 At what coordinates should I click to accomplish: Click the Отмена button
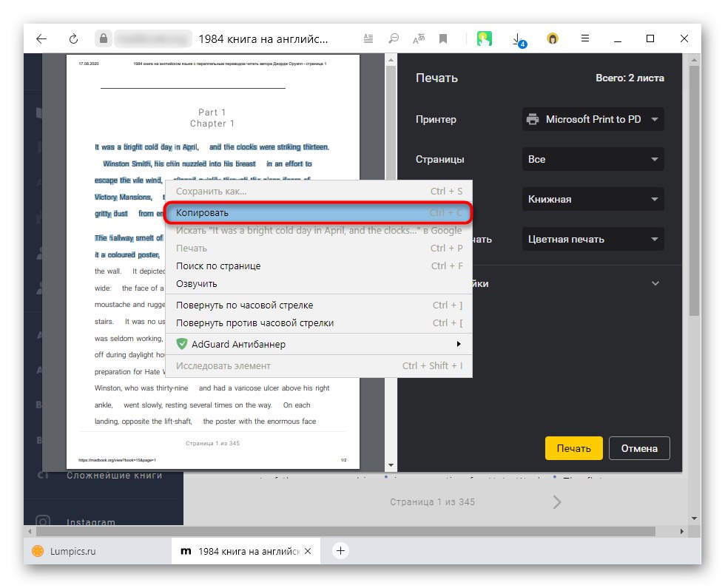pyautogui.click(x=639, y=448)
